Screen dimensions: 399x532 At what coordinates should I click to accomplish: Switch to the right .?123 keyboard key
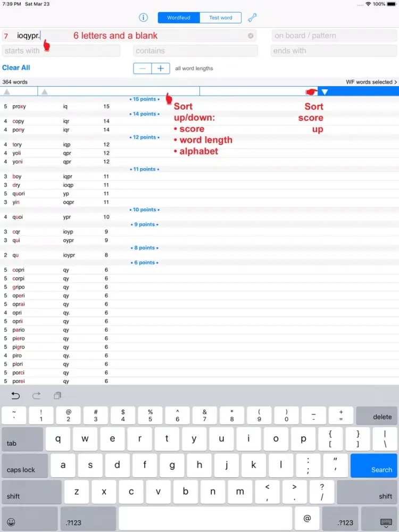pyautogui.click(x=340, y=518)
